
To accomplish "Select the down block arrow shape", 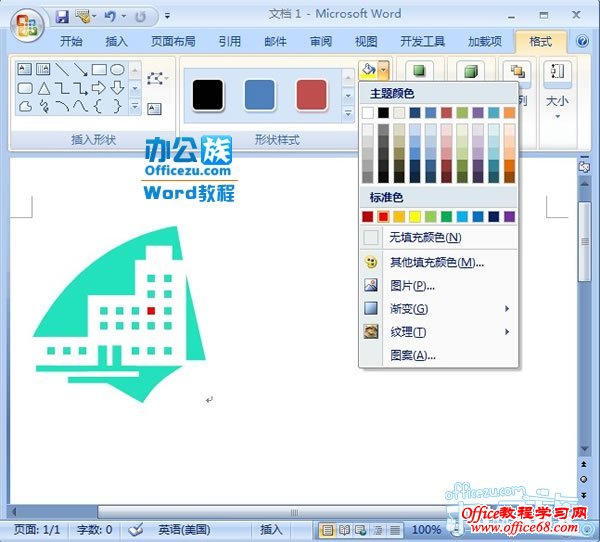I will click(117, 88).
